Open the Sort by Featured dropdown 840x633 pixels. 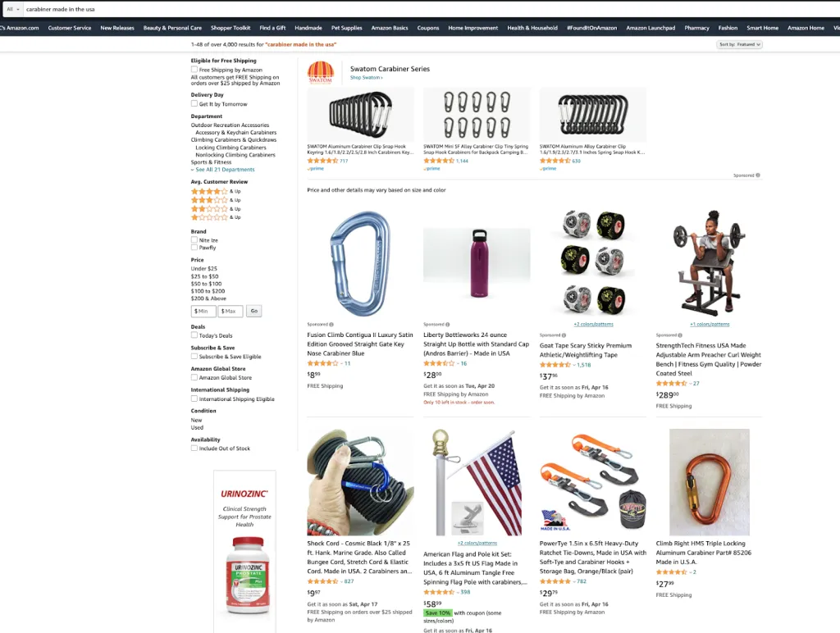(739, 44)
